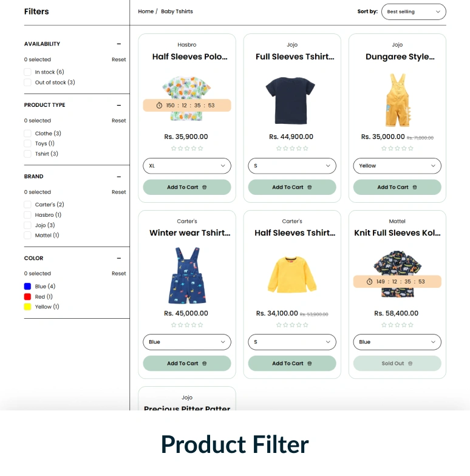Select the Red color swatch filter

click(28, 296)
